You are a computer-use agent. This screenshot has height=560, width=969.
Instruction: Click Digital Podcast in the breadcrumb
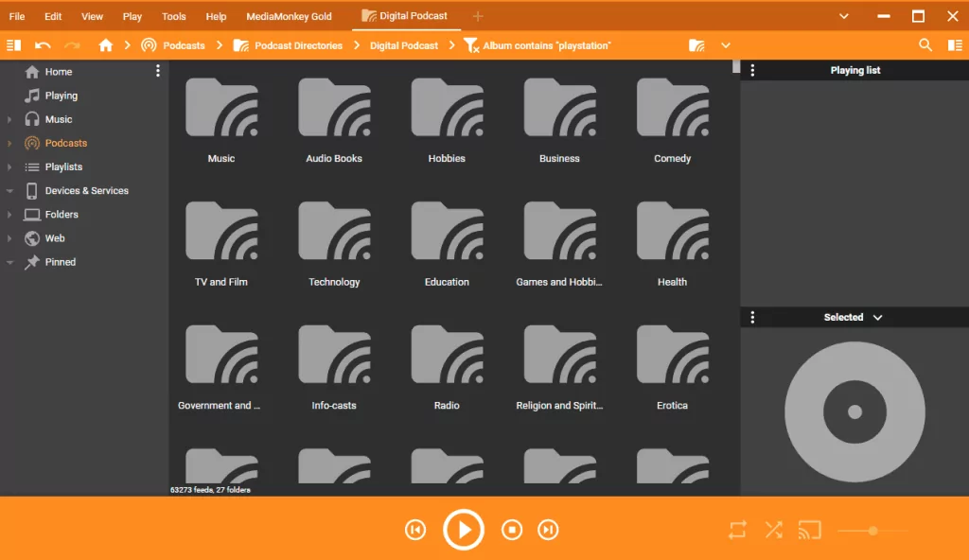coord(404,45)
